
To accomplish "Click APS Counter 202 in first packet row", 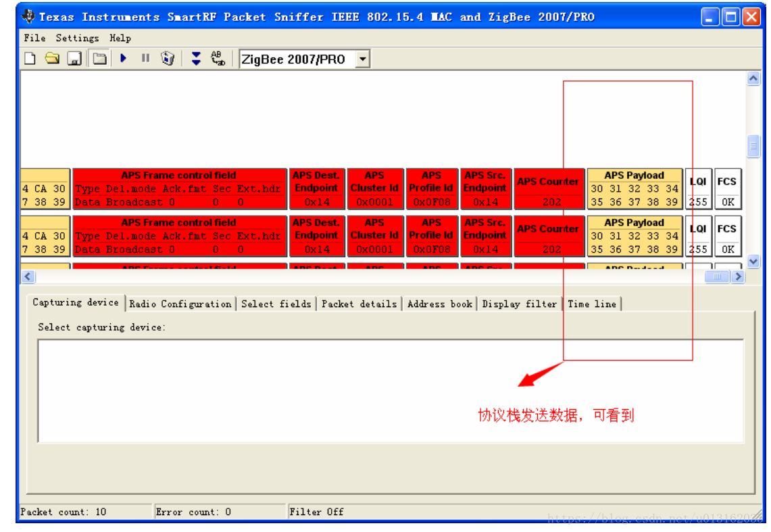I will point(549,189).
